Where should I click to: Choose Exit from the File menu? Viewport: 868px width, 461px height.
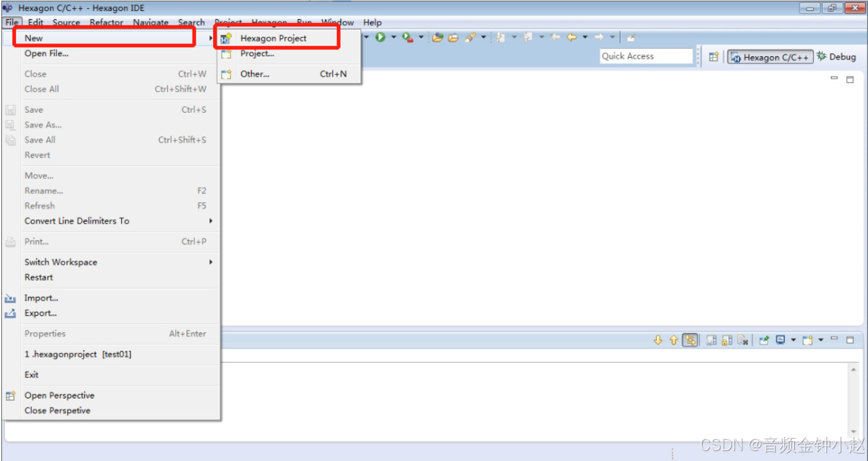tap(111, 374)
